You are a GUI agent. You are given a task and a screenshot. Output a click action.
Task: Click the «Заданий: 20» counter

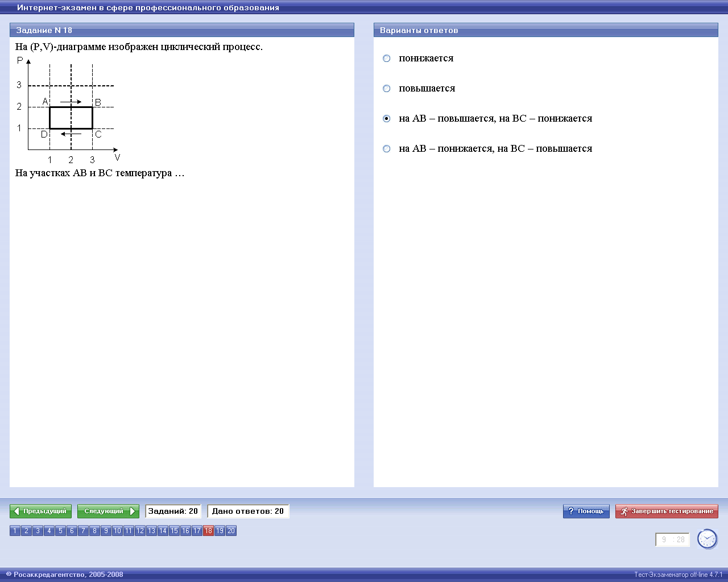coord(173,512)
